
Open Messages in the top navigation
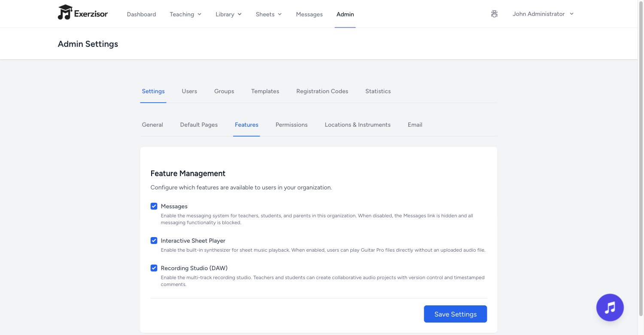coord(309,14)
